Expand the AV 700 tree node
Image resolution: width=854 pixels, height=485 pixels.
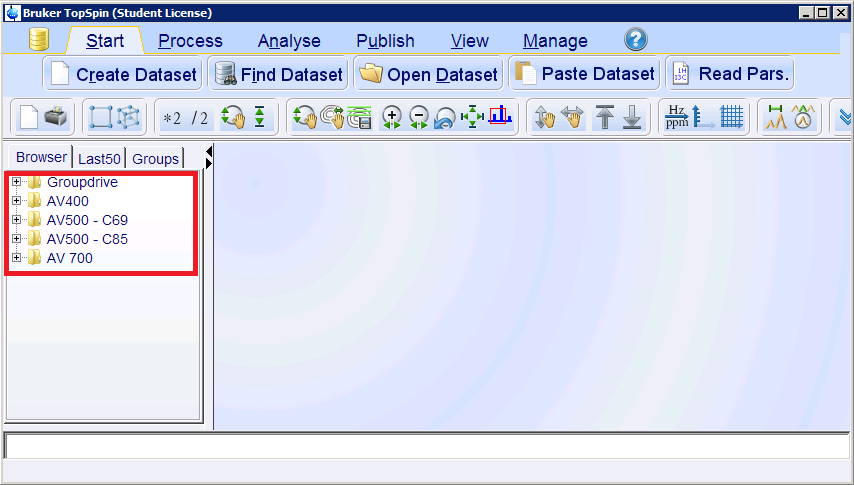17,258
